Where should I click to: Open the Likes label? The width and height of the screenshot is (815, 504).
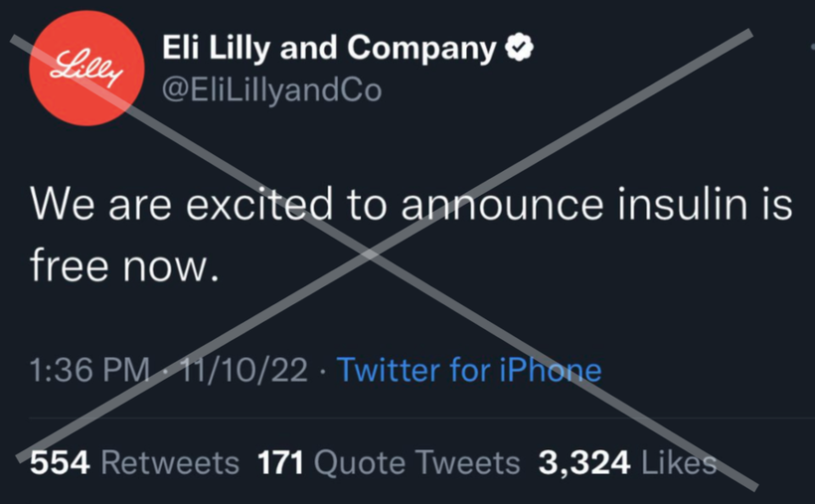pos(679,462)
